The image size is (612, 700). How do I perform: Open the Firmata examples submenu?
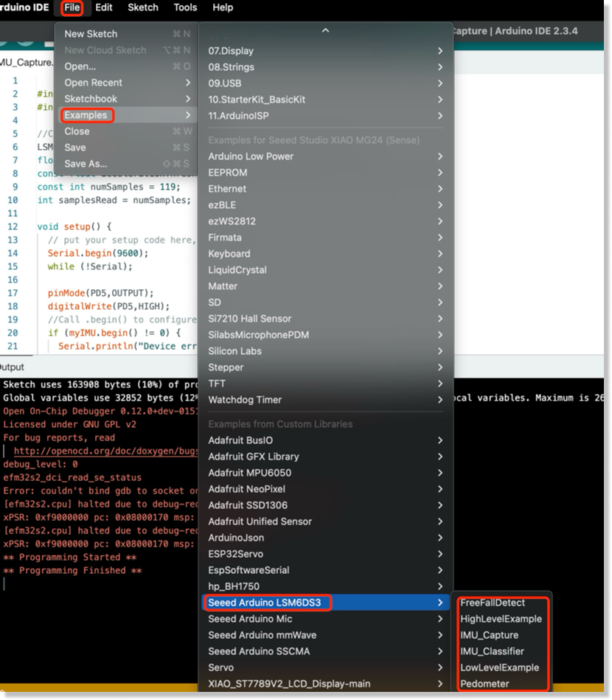325,238
